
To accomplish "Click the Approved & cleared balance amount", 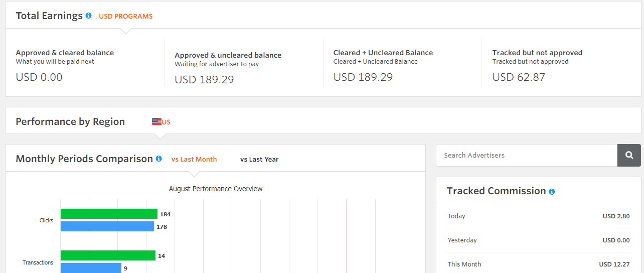I will coord(39,77).
